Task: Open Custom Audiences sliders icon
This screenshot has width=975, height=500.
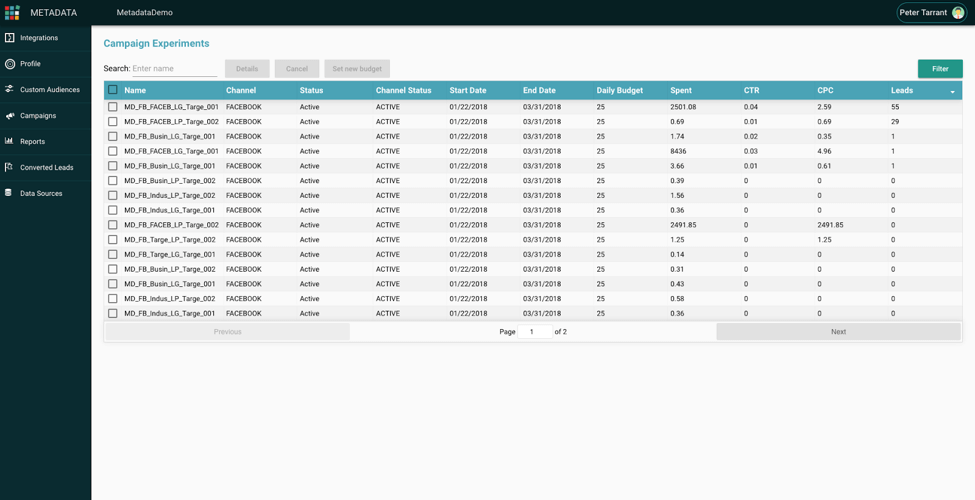Action: pyautogui.click(x=9, y=90)
